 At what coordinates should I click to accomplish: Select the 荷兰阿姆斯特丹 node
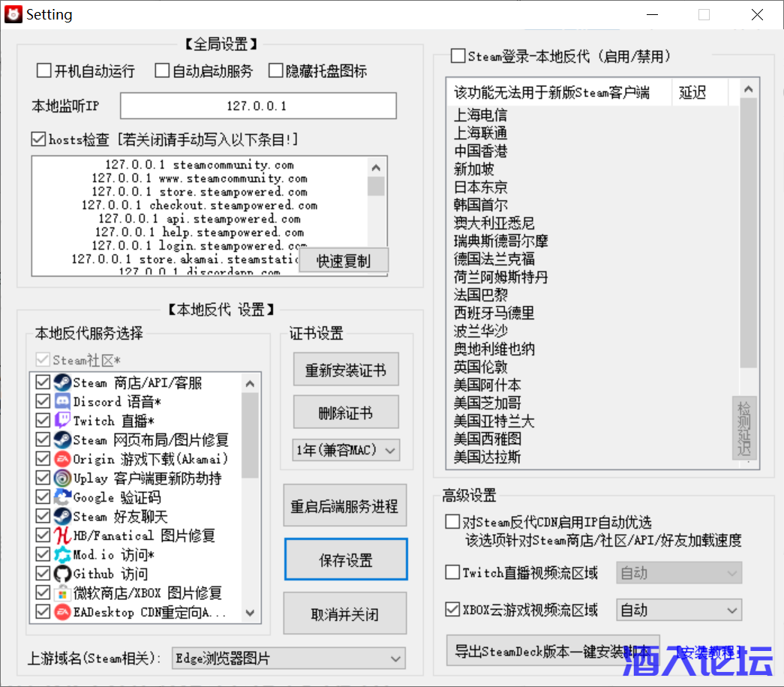(x=500, y=277)
